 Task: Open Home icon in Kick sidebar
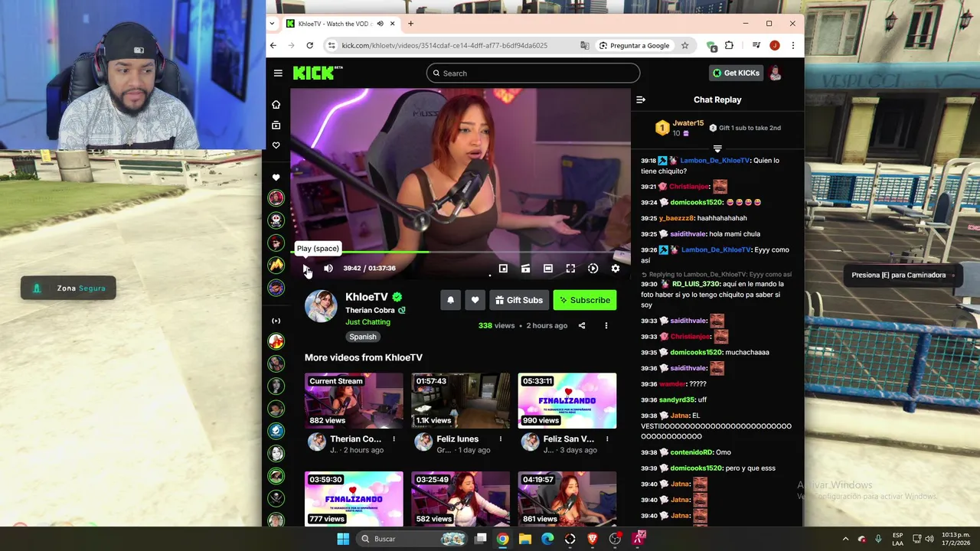point(276,105)
